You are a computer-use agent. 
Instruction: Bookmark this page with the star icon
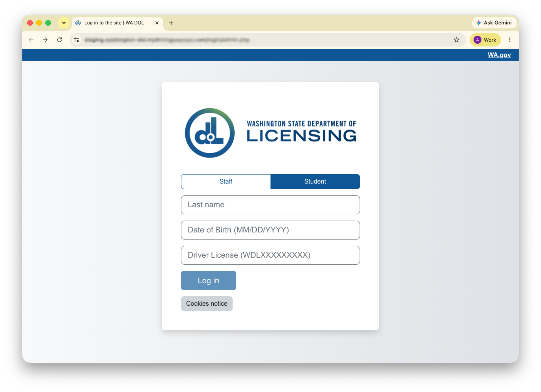tap(457, 40)
